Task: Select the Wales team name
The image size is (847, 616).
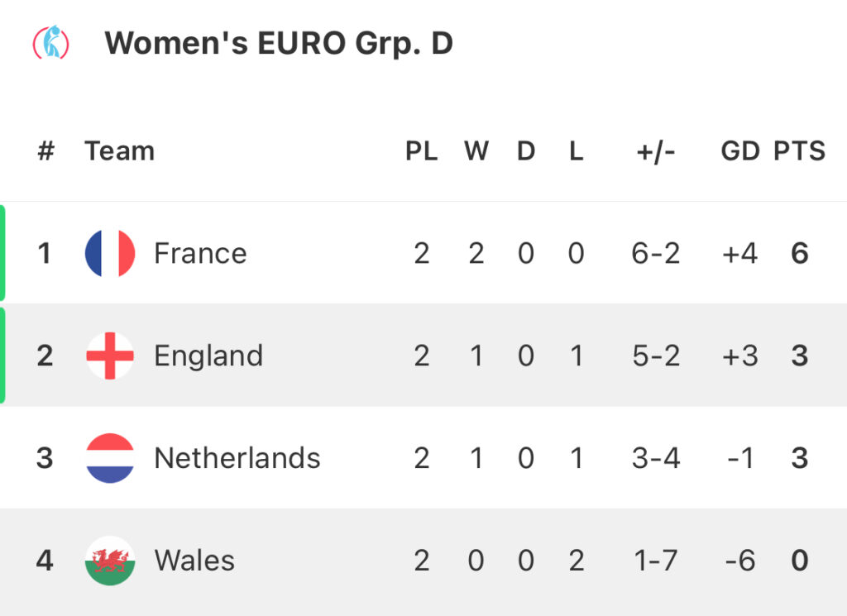Action: pos(194,561)
